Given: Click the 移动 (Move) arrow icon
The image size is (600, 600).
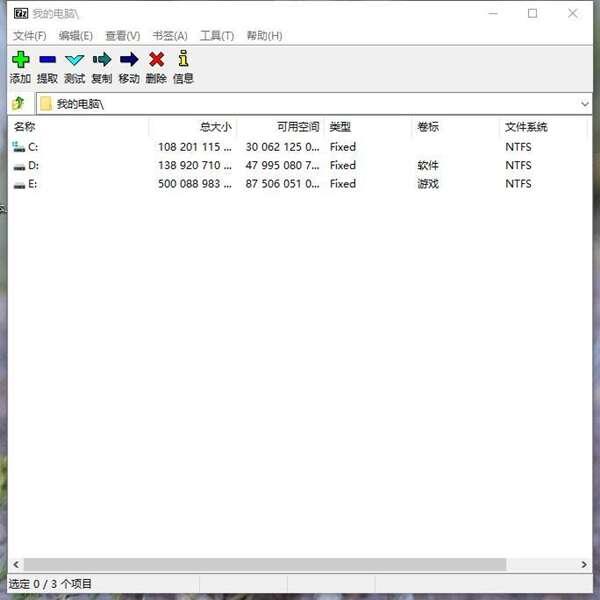Looking at the screenshot, I should coord(129,60).
